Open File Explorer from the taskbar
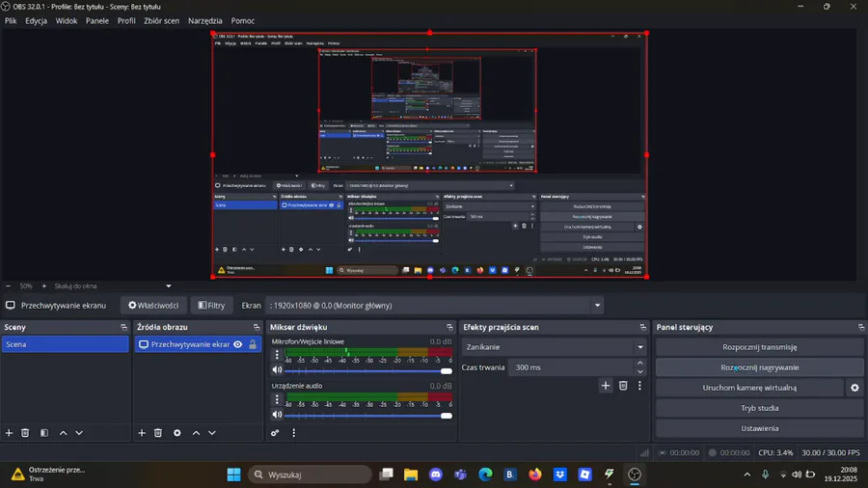 411,474
